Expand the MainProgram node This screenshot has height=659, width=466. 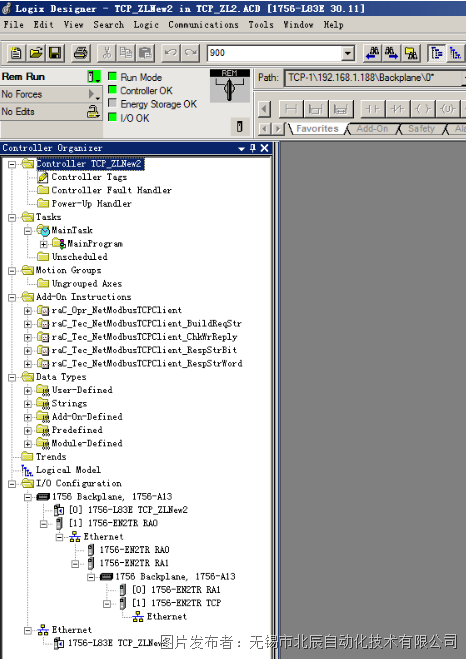click(x=44, y=244)
